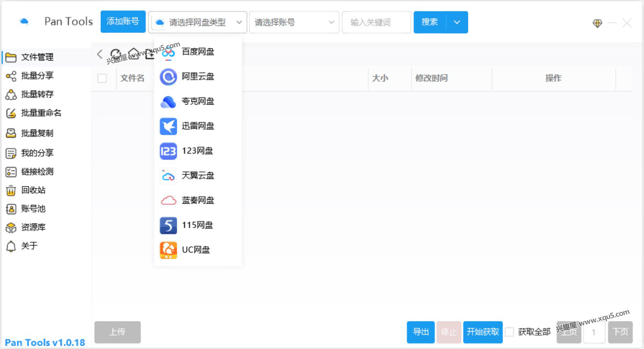Click the page number field
This screenshot has width=644, height=349.
tap(594, 332)
